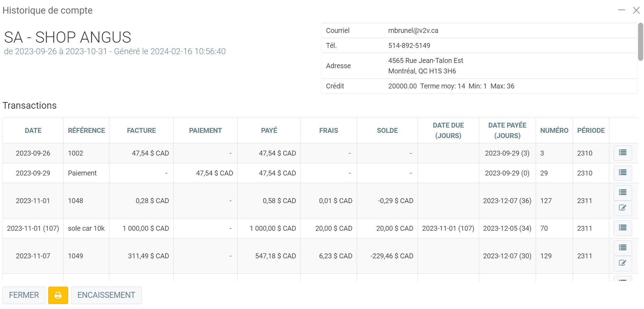The height and width of the screenshot is (309, 644).
Task: Edit invoice 1049 transaction
Action: click(x=622, y=263)
